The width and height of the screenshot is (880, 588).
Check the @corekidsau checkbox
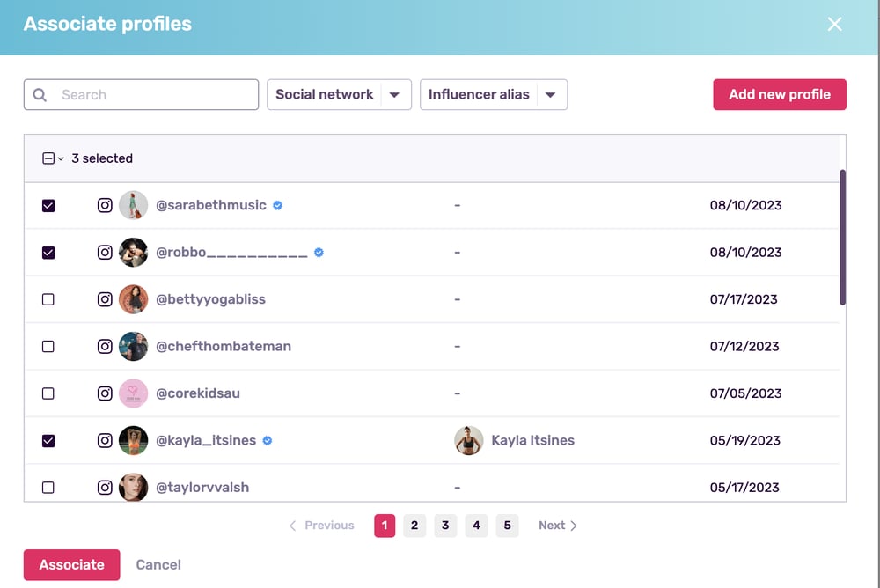(48, 393)
